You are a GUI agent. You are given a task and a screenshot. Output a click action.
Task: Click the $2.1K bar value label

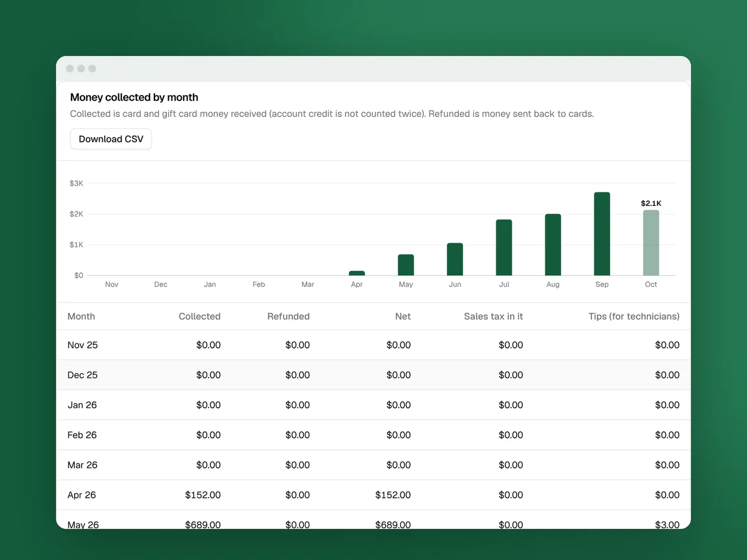point(651,203)
